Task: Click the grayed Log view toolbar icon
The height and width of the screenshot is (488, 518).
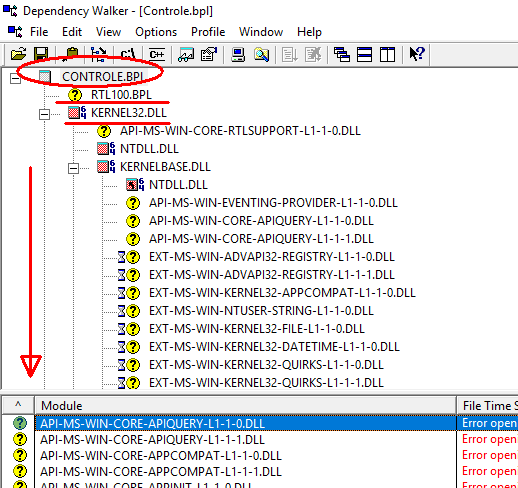Action: (x=289, y=54)
